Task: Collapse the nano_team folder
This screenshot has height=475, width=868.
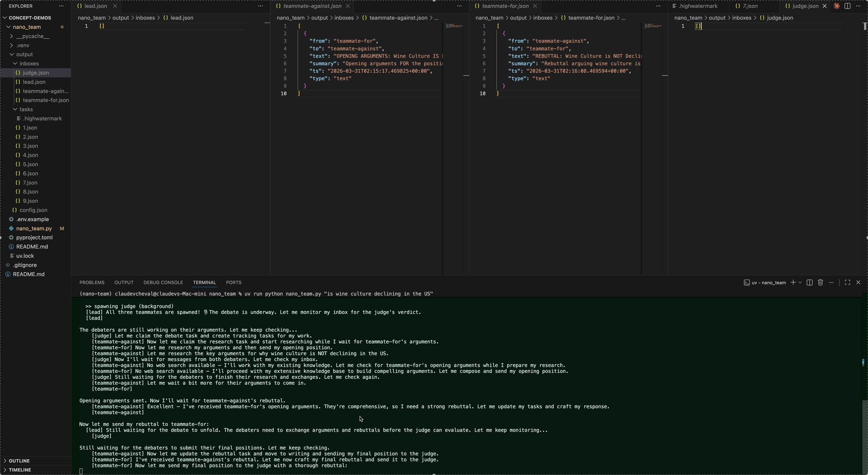Action: pyautogui.click(x=8, y=26)
